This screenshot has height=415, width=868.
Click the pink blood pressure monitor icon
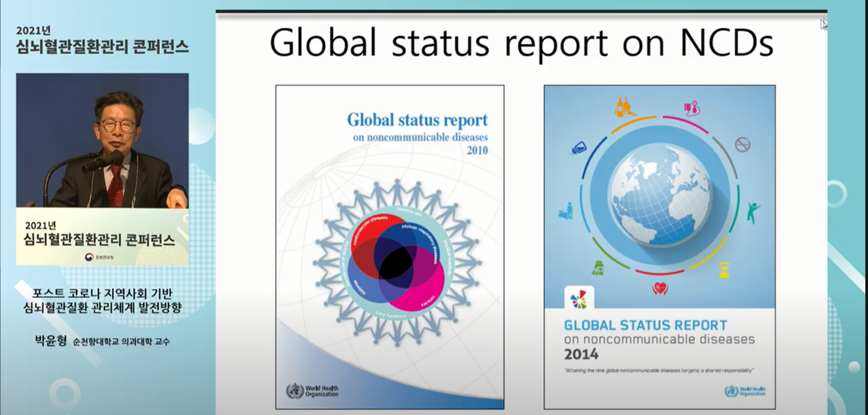692,108
